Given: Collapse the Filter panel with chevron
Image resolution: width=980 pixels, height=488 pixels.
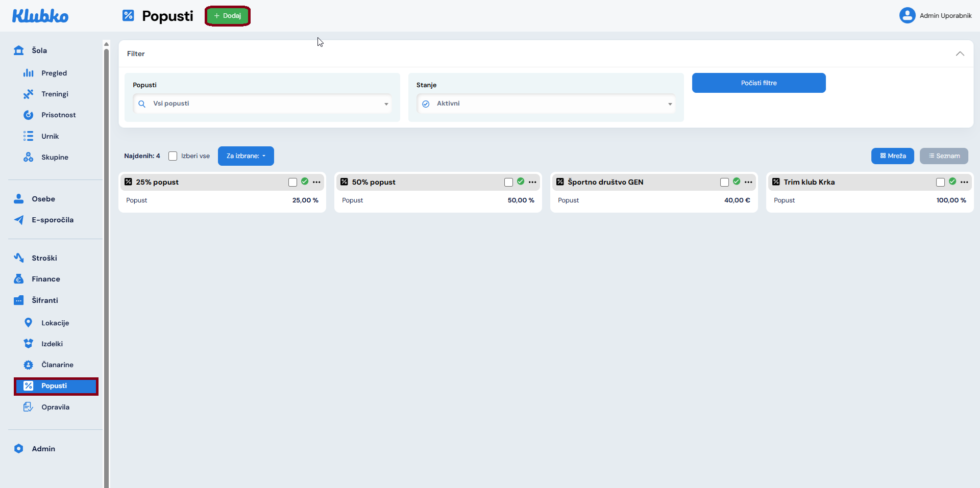Looking at the screenshot, I should [x=960, y=54].
